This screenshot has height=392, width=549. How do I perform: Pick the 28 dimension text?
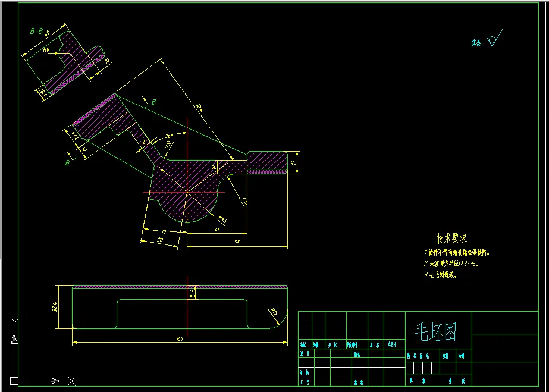[x=161, y=240]
